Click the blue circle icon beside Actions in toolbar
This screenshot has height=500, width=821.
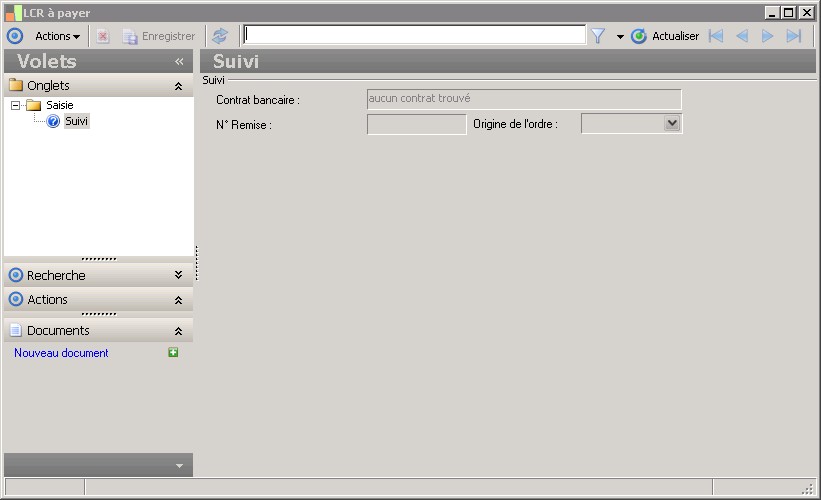[15, 36]
